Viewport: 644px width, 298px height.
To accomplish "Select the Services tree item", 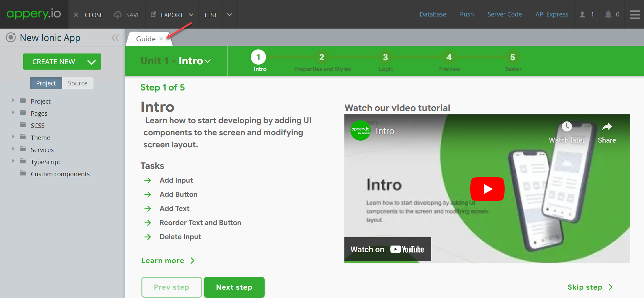I will click(x=42, y=150).
